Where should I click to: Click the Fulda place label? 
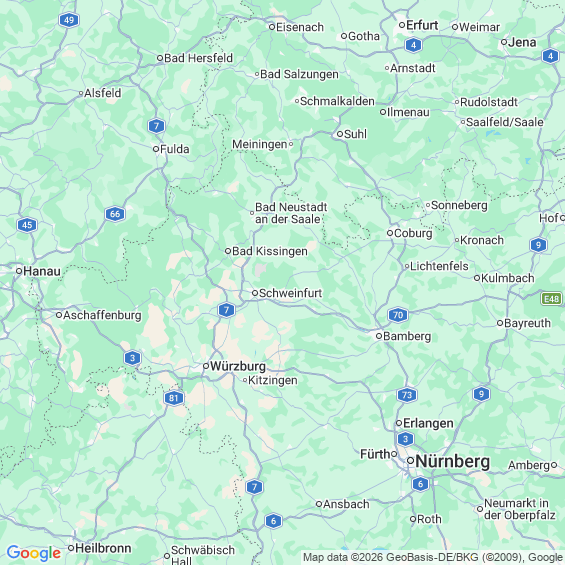174,149
